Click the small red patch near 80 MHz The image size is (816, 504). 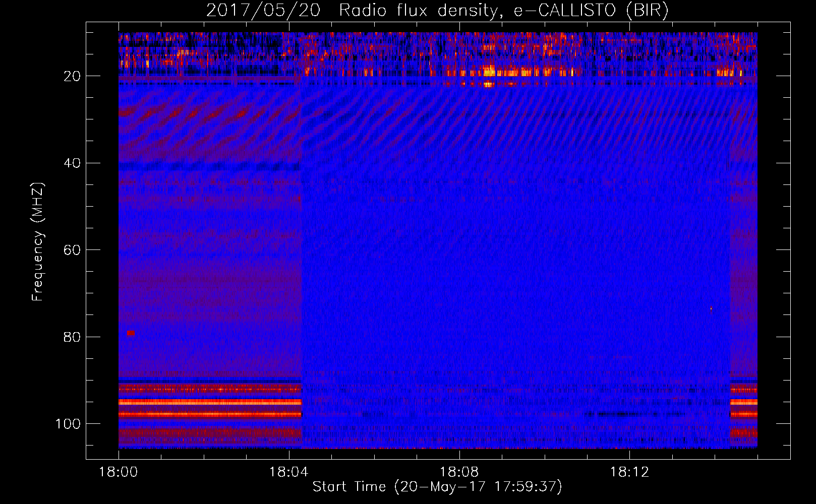click(x=131, y=333)
